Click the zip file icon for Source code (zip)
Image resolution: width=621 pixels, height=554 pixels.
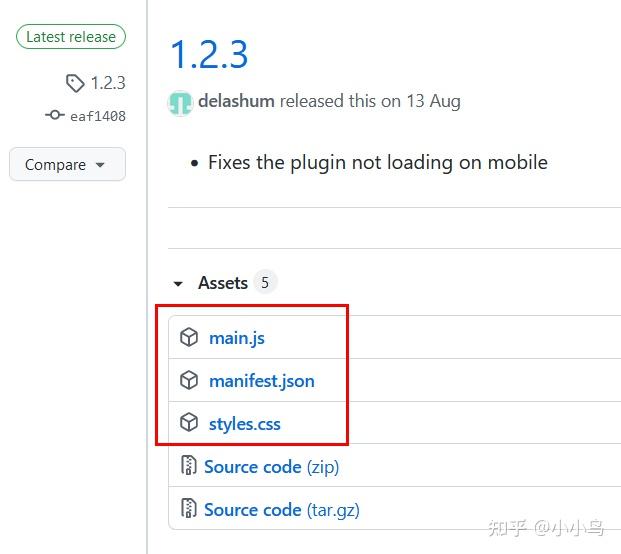pos(188,467)
